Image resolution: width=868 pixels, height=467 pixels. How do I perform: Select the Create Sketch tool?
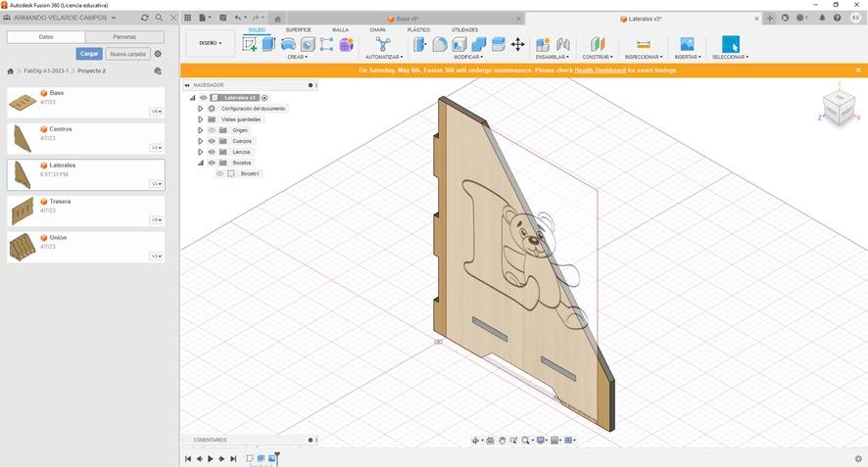pyautogui.click(x=250, y=44)
